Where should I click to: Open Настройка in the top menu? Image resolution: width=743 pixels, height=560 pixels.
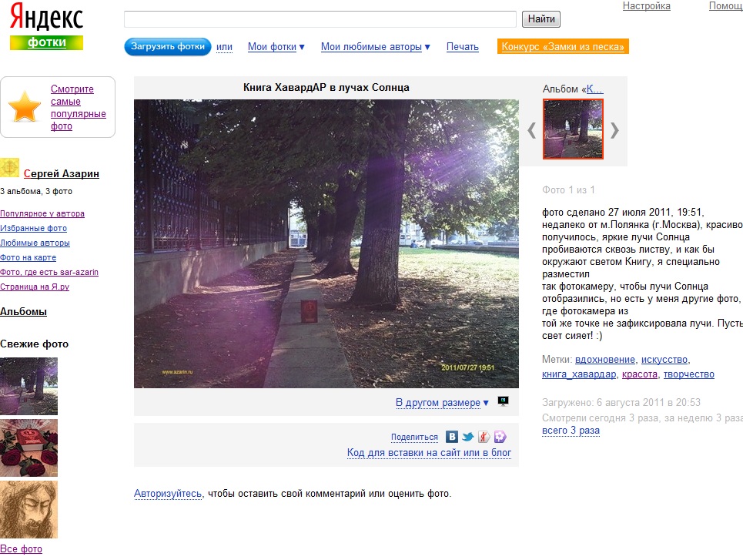point(646,6)
